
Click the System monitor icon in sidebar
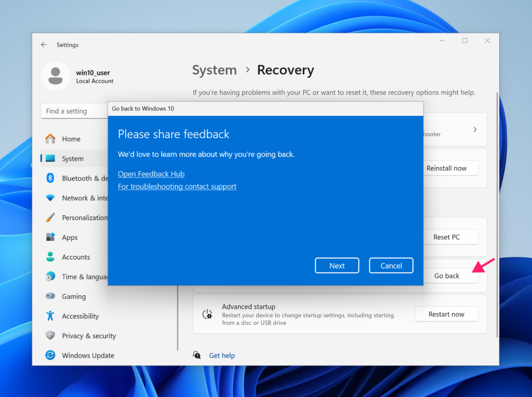pyautogui.click(x=50, y=158)
